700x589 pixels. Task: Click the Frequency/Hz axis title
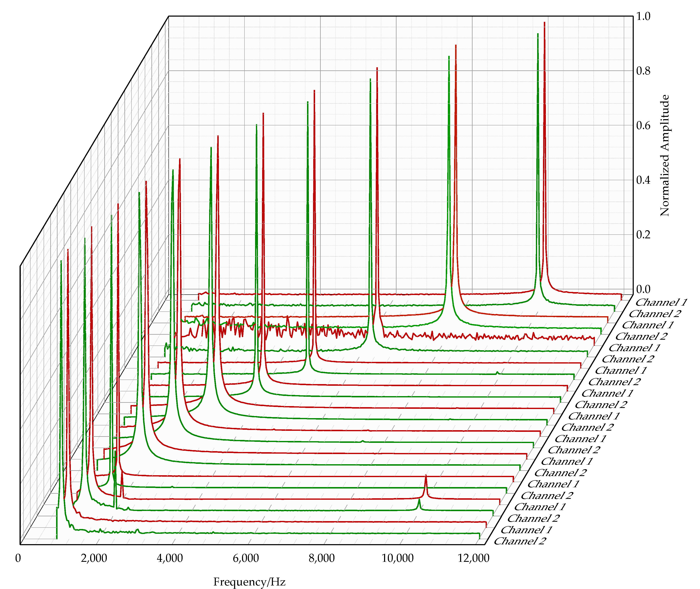249,582
